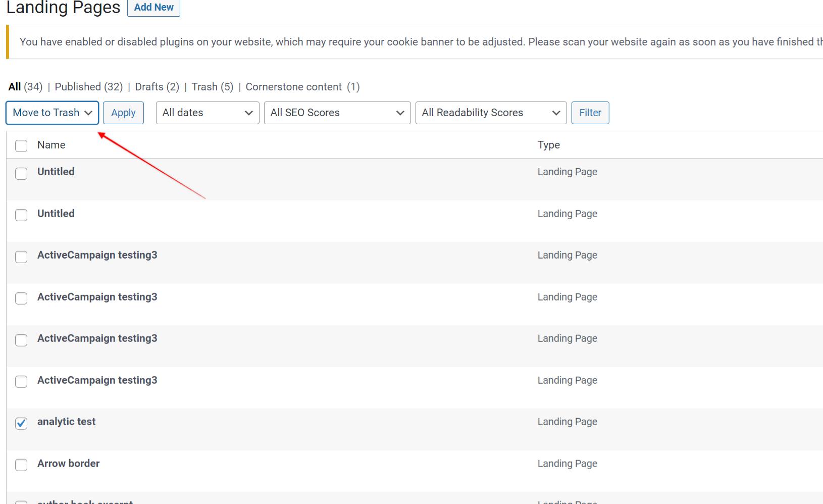This screenshot has height=504, width=823.
Task: Click the Apply button
Action: [123, 113]
